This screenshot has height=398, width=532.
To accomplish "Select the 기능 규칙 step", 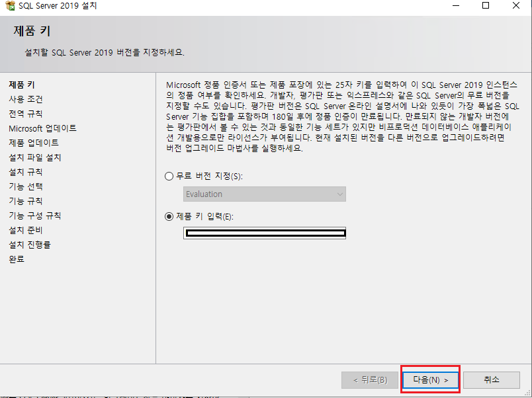I will click(x=26, y=202).
